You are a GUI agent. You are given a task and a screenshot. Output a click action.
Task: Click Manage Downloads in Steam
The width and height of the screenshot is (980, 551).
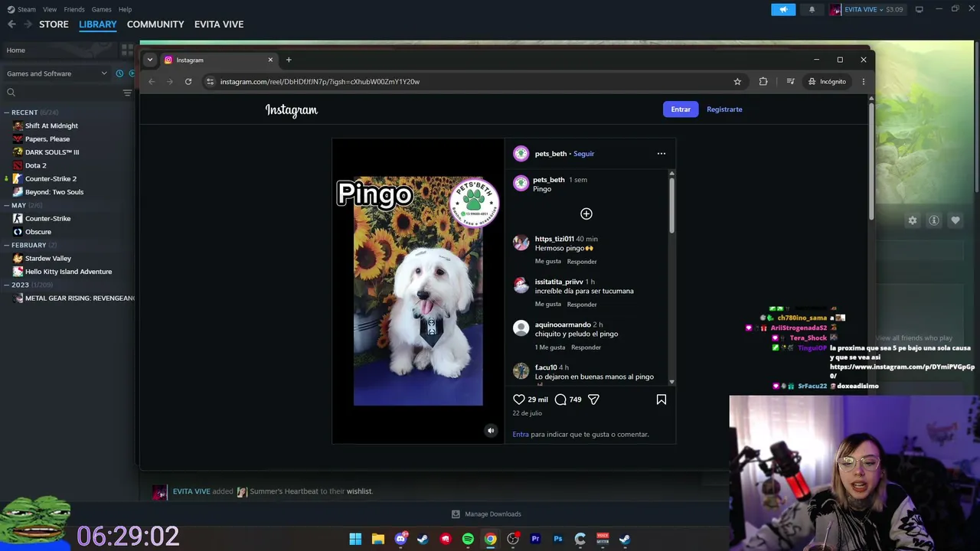(486, 514)
